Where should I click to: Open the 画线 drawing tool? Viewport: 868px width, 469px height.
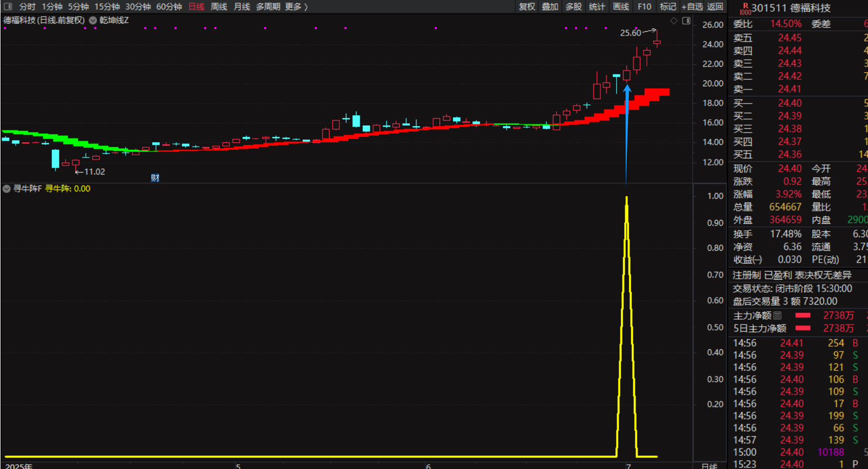(x=621, y=6)
